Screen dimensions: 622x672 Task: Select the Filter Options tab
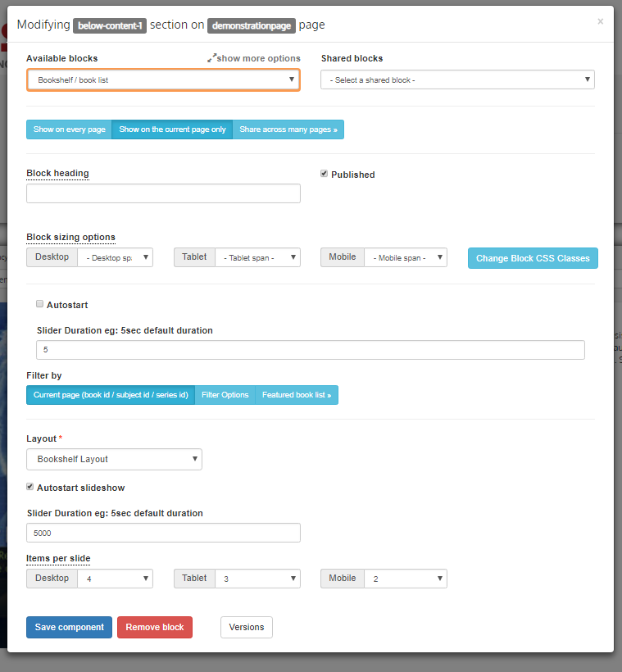click(225, 395)
